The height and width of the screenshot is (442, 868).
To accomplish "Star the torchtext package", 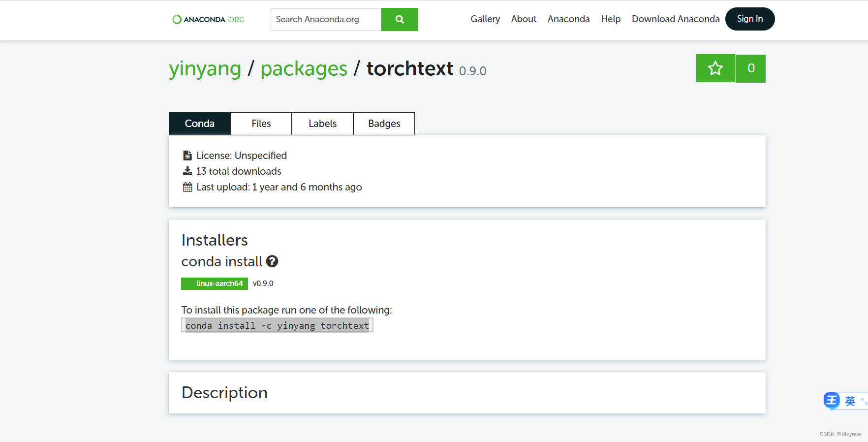I will pos(715,68).
